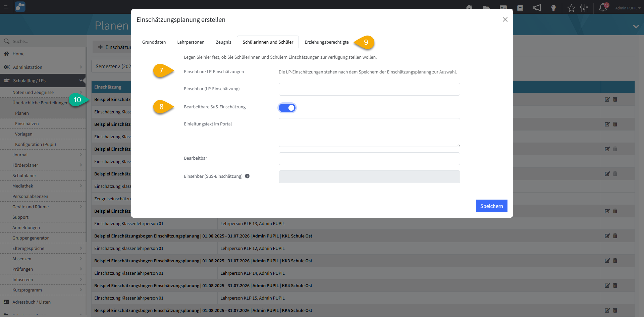Image resolution: width=644 pixels, height=317 pixels.
Task: Open Gruppengenerator in the sidebar
Action: coord(31,238)
